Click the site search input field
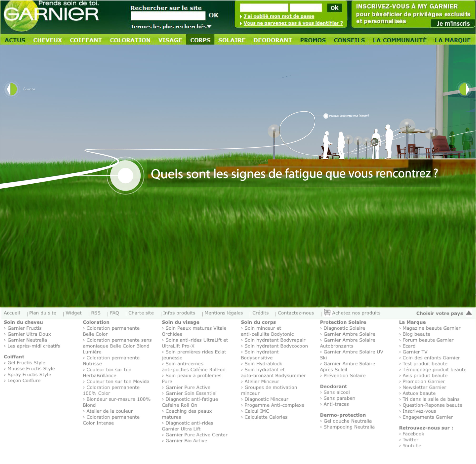Screen dimensions: 476x464 [x=168, y=16]
